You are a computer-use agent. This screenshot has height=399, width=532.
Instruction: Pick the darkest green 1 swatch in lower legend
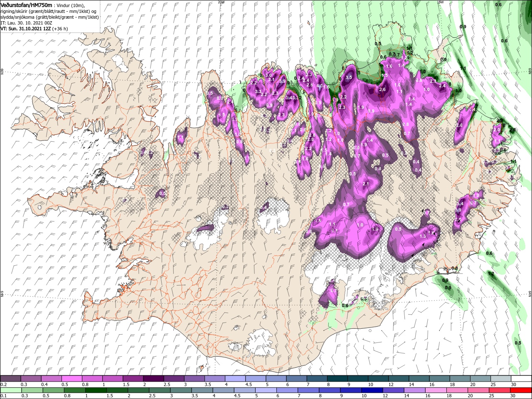pyautogui.click(x=96, y=390)
